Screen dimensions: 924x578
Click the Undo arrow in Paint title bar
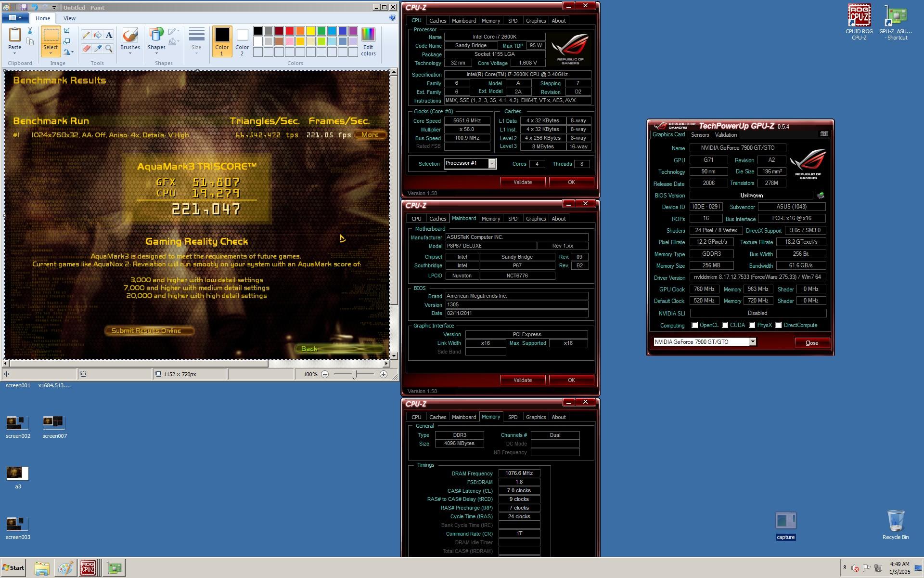point(35,7)
